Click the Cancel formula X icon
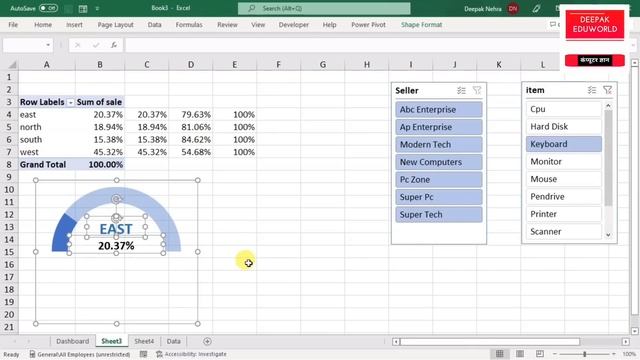The height and width of the screenshot is (360, 640). (x=78, y=45)
